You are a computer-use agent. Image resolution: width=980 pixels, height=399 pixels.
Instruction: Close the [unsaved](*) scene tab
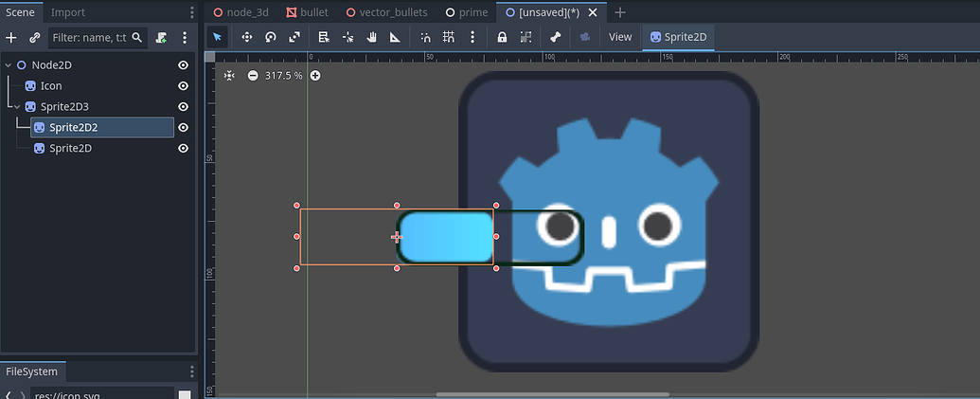click(x=593, y=12)
